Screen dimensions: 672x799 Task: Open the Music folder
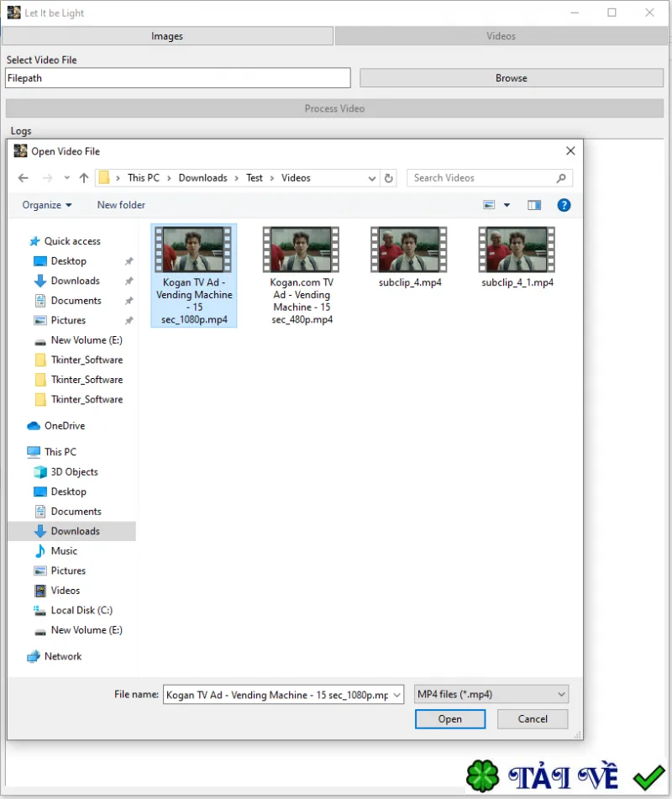[64, 551]
